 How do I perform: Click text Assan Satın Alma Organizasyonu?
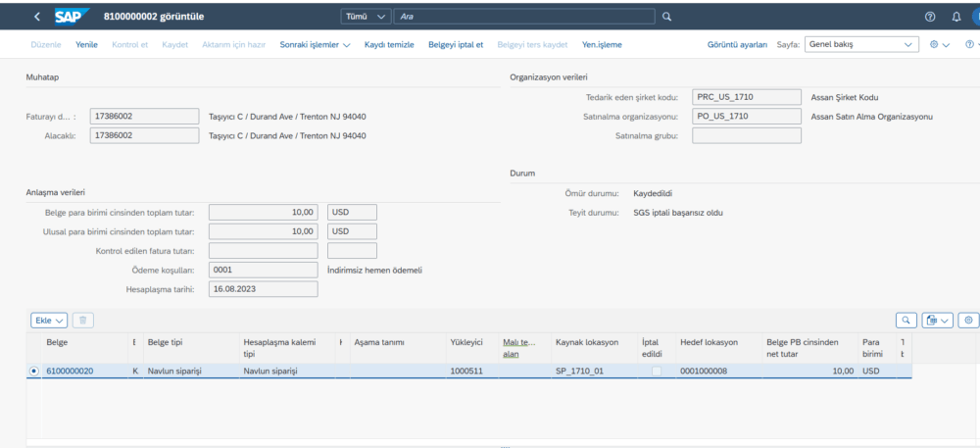(872, 117)
